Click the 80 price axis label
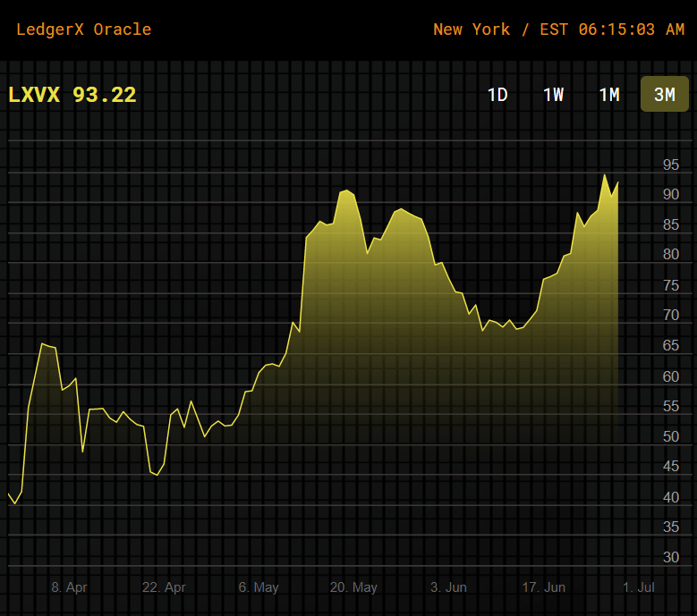The width and height of the screenshot is (697, 616). pyautogui.click(x=670, y=255)
